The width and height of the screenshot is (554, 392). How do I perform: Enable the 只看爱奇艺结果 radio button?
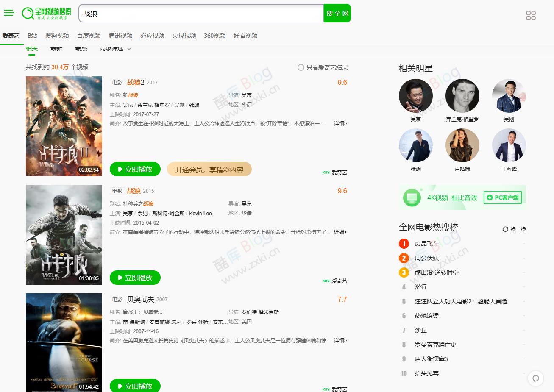301,67
